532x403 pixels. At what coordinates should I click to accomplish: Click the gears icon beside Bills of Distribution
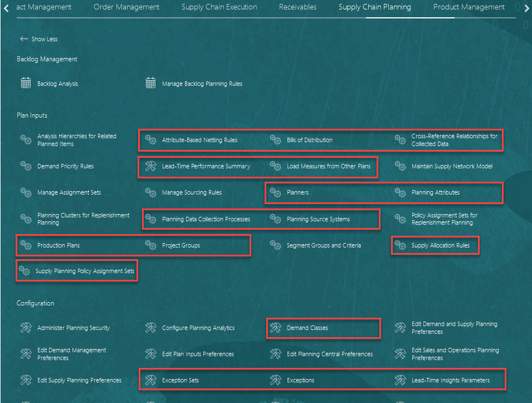(x=276, y=139)
